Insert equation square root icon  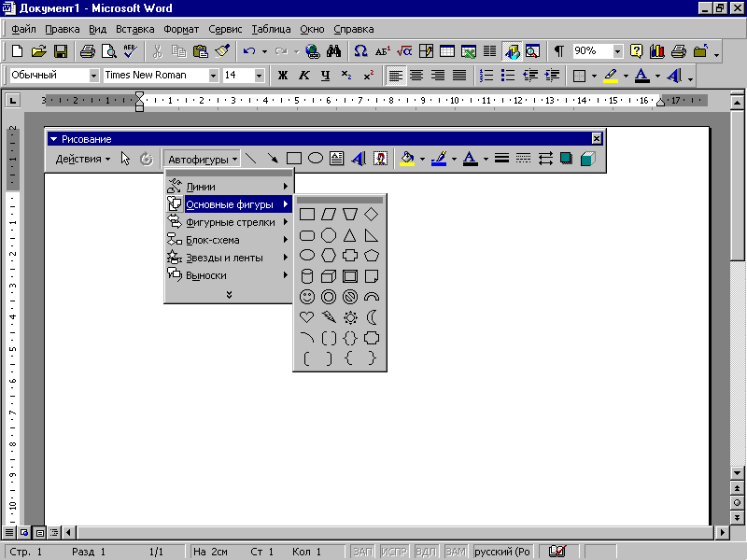pyautogui.click(x=404, y=51)
